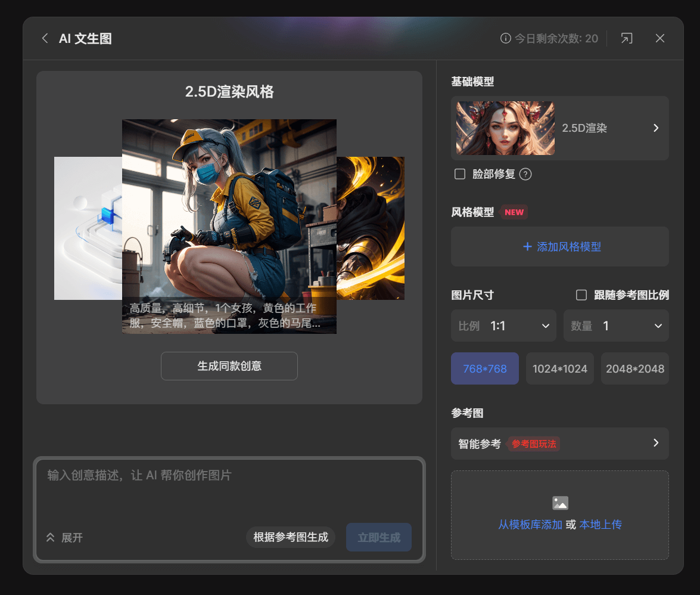Select the 768*768 size option
Image resolution: width=700 pixels, height=595 pixels.
pyautogui.click(x=484, y=368)
